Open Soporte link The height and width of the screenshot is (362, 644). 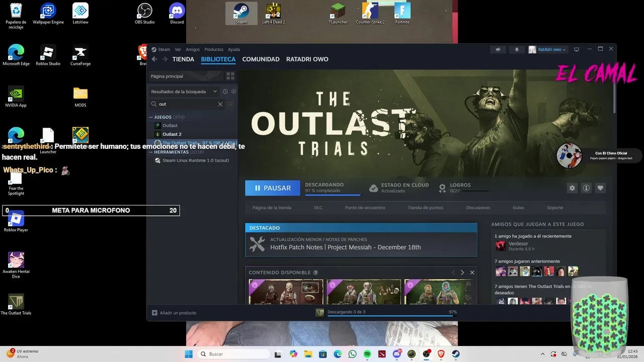555,208
